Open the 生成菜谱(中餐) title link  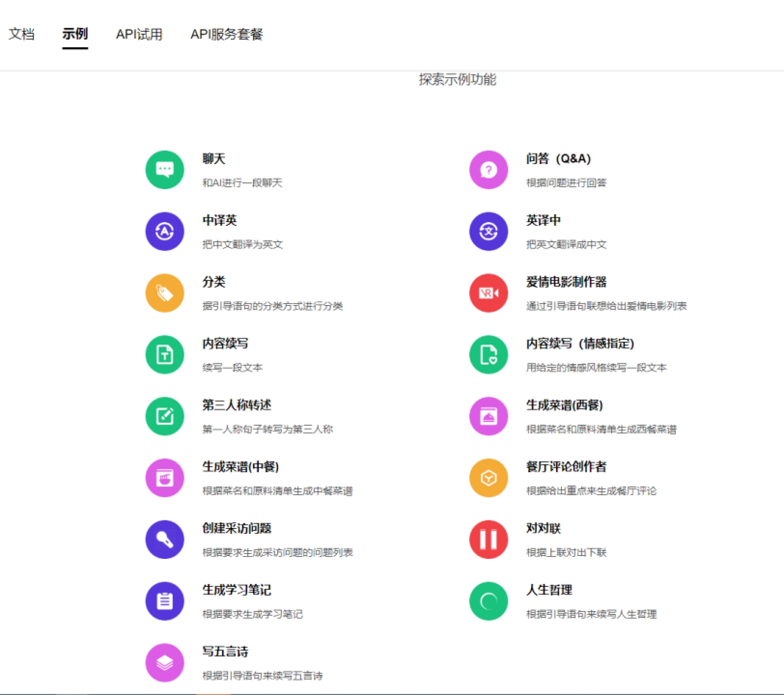coord(241,467)
